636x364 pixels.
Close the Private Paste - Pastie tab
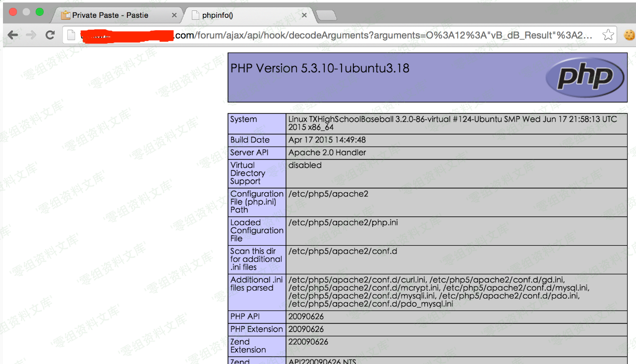coord(174,15)
